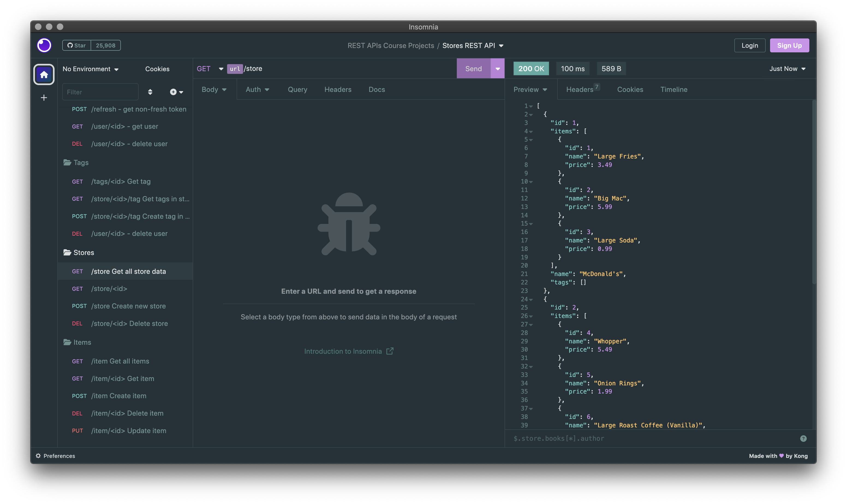
Task: Click the Sign Up button
Action: tap(789, 45)
